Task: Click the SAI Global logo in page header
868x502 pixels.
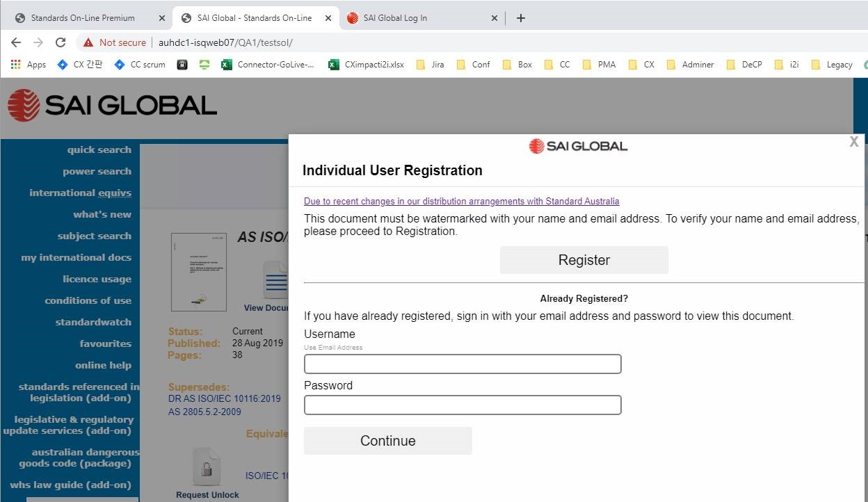Action: 112,105
